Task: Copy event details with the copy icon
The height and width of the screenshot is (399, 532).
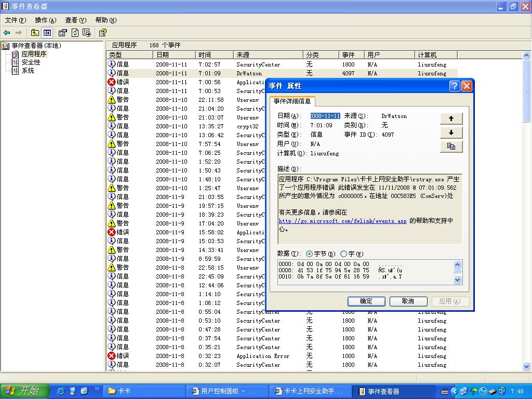Action: point(451,147)
